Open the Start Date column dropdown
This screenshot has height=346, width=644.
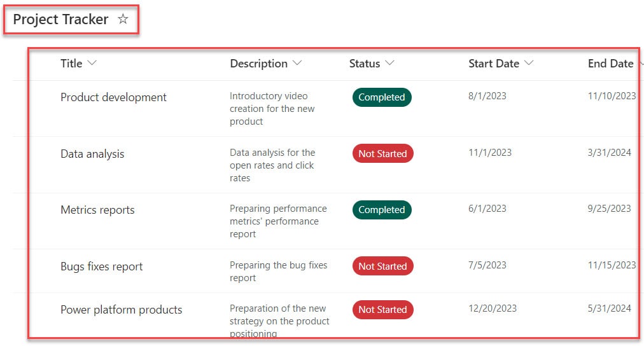pos(529,63)
